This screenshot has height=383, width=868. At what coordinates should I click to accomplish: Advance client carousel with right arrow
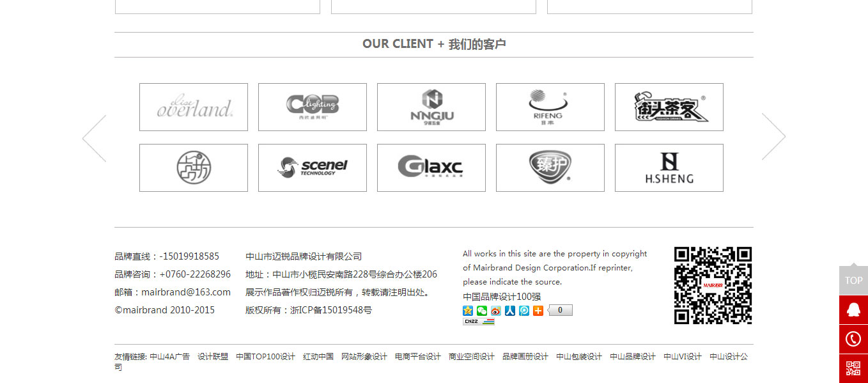(x=773, y=137)
